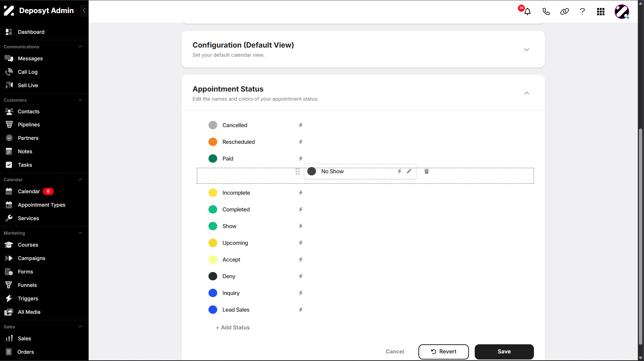Viewport: 644px width, 361px height.
Task: Click the blue Inquiry color swatch
Action: tap(213, 293)
